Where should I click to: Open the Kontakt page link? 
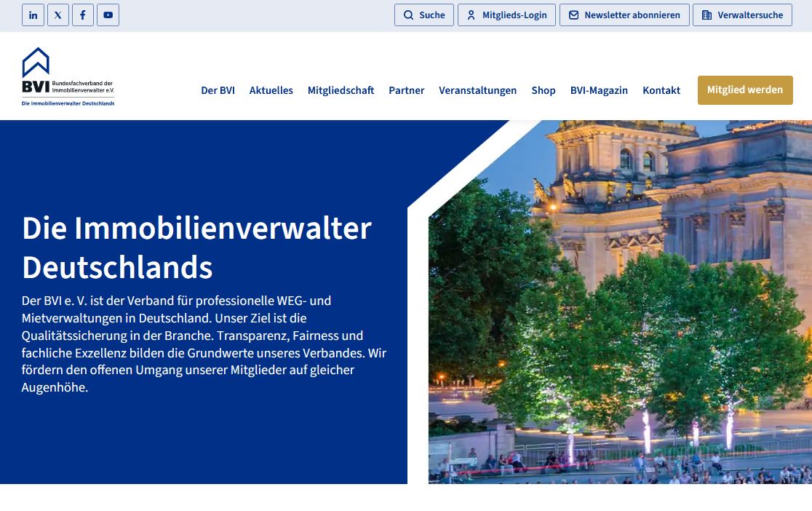[x=661, y=90]
